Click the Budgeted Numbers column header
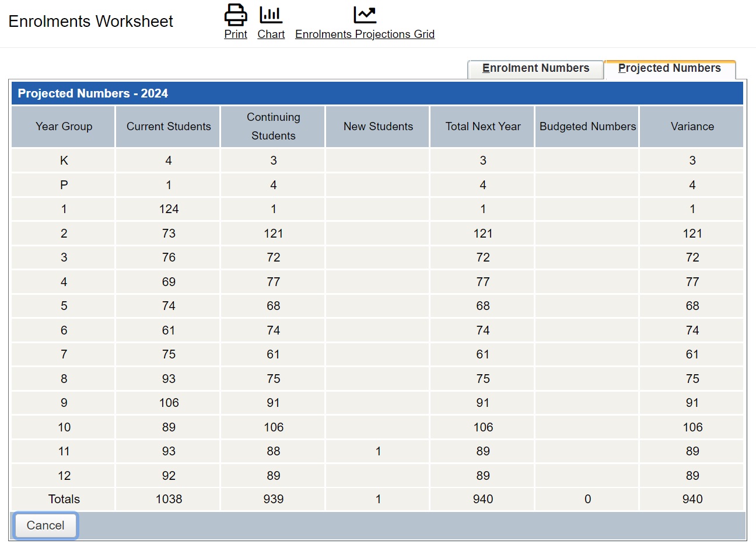The image size is (756, 547). [587, 127]
